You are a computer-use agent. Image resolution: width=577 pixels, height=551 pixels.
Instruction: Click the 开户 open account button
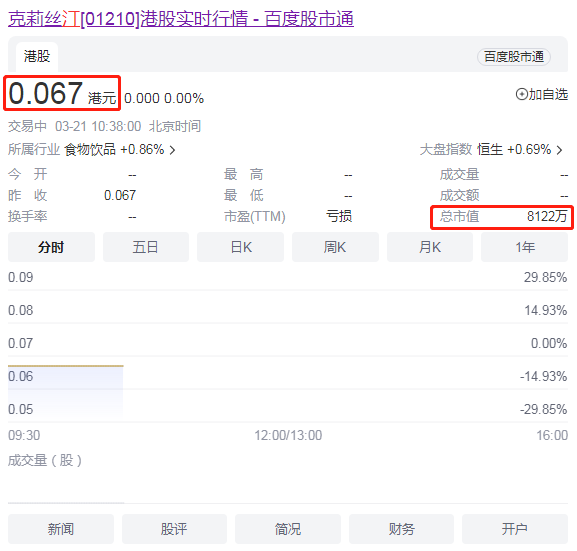click(515, 529)
